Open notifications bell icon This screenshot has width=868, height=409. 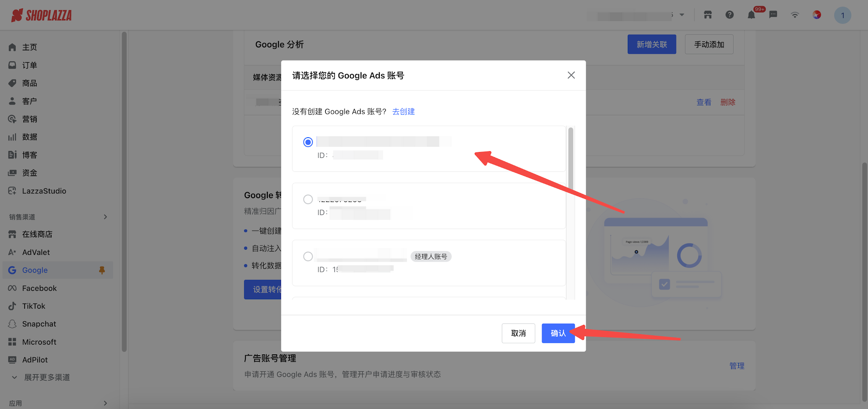pyautogui.click(x=751, y=15)
